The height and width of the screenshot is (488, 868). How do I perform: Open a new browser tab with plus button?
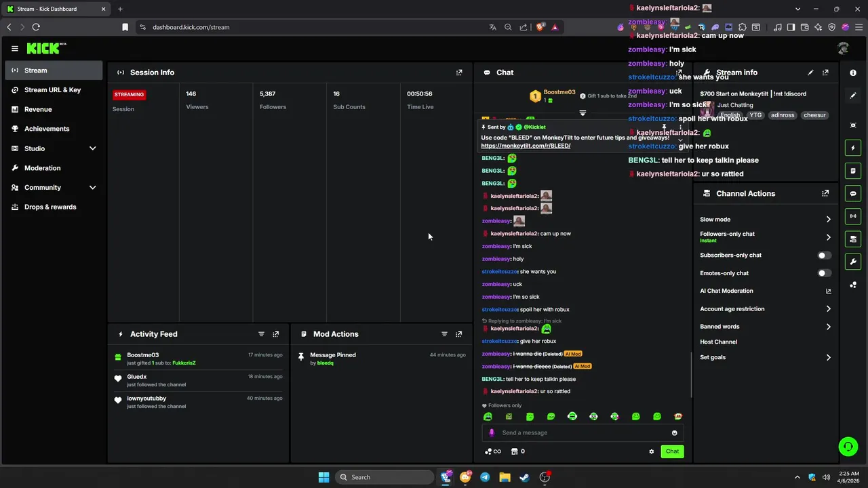[x=120, y=9]
